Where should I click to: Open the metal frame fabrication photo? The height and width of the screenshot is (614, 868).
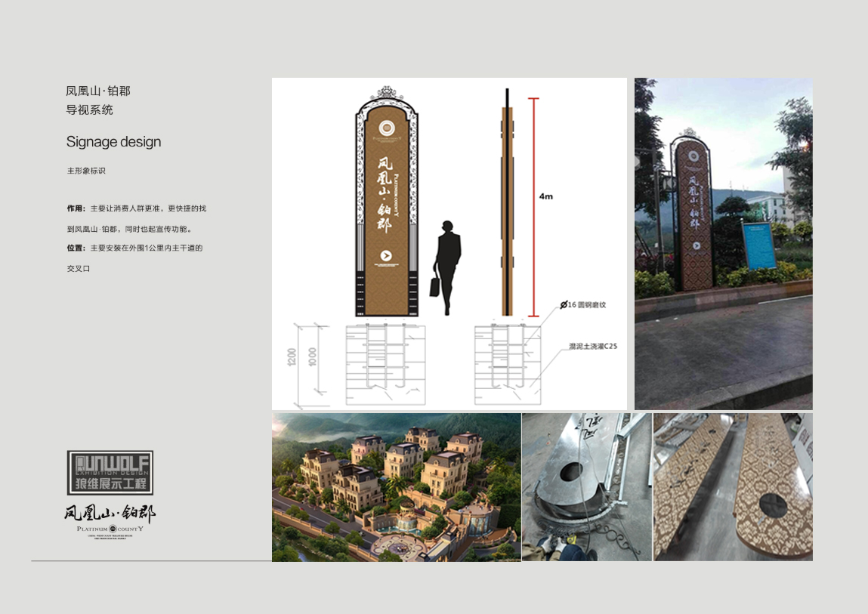(586, 487)
